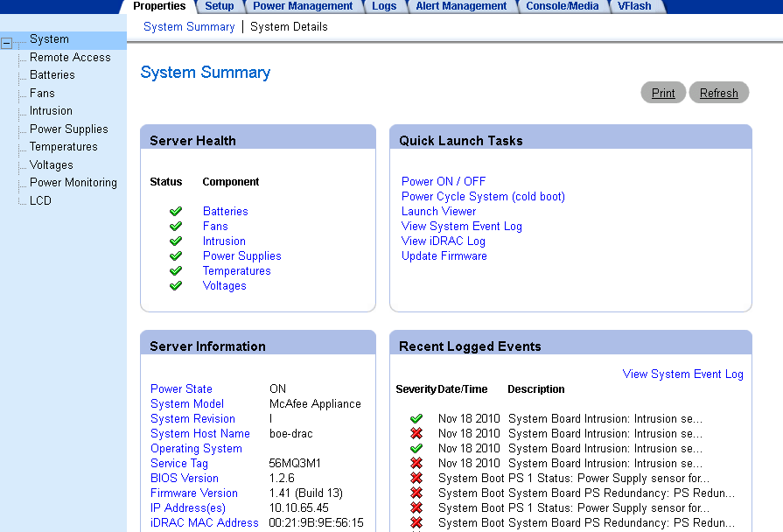Image resolution: width=783 pixels, height=532 pixels.
Task: Click the Power State link
Action: tap(181, 388)
